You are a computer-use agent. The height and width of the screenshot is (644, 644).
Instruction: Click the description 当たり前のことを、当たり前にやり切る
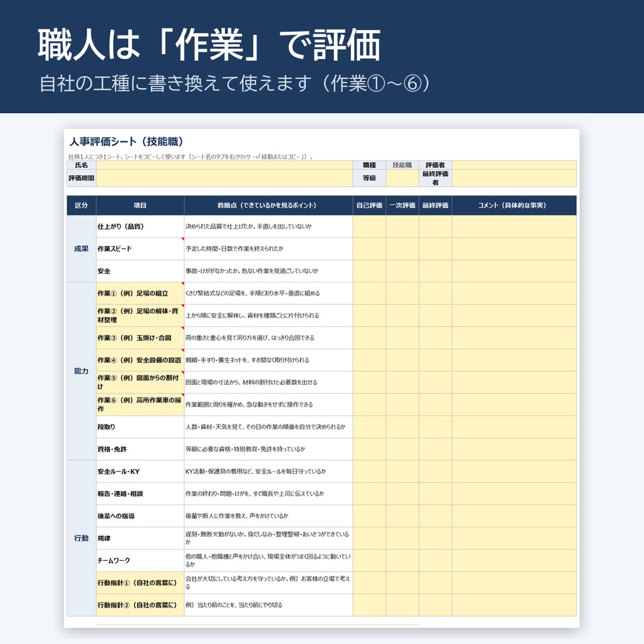pos(268,605)
